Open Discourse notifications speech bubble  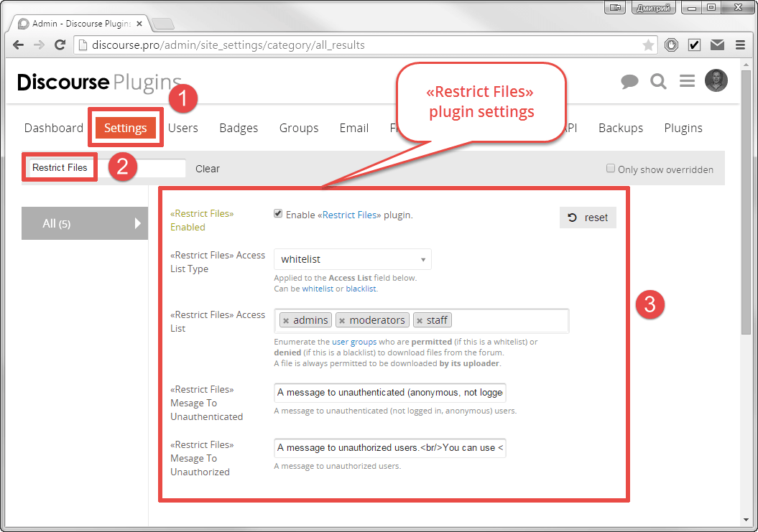[x=629, y=81]
